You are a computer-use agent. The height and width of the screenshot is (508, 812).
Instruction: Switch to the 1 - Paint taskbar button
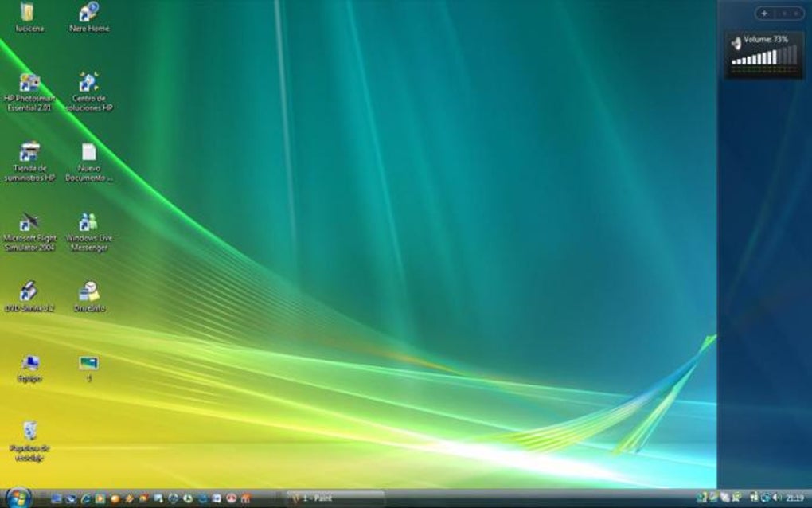[x=336, y=498]
